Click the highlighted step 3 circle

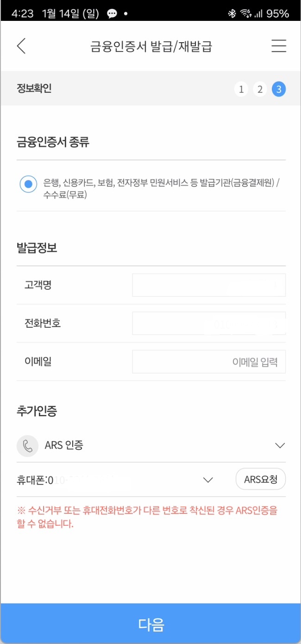[x=279, y=89]
